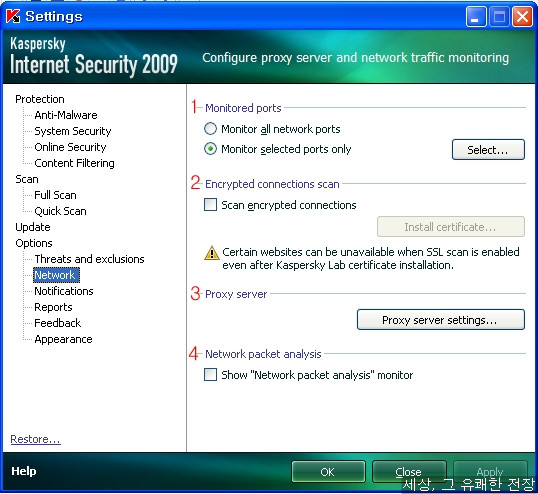The image size is (538, 494).
Task: Select Scan in the settings tree
Action: (27, 179)
